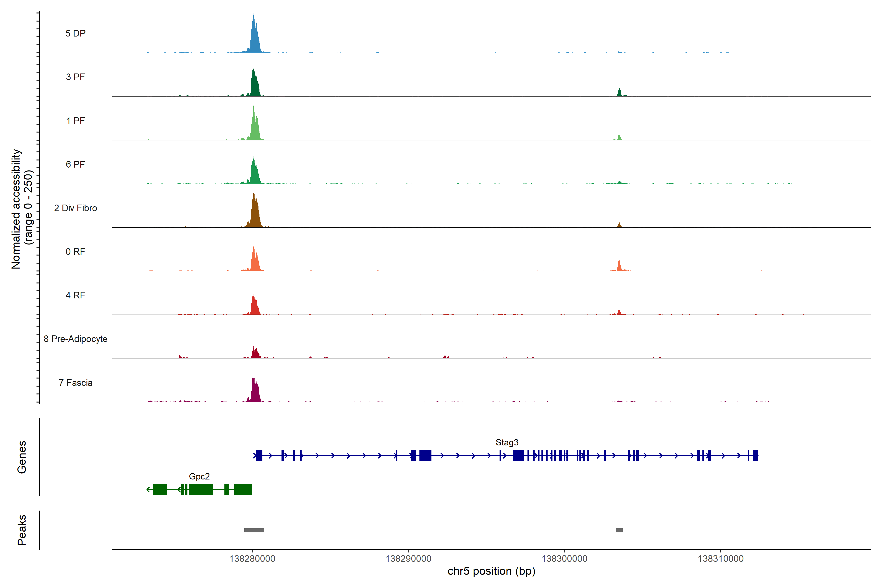Screen dimensions: 882x588
Task: Click the 138280000 axis tick label
Action: [x=252, y=559]
